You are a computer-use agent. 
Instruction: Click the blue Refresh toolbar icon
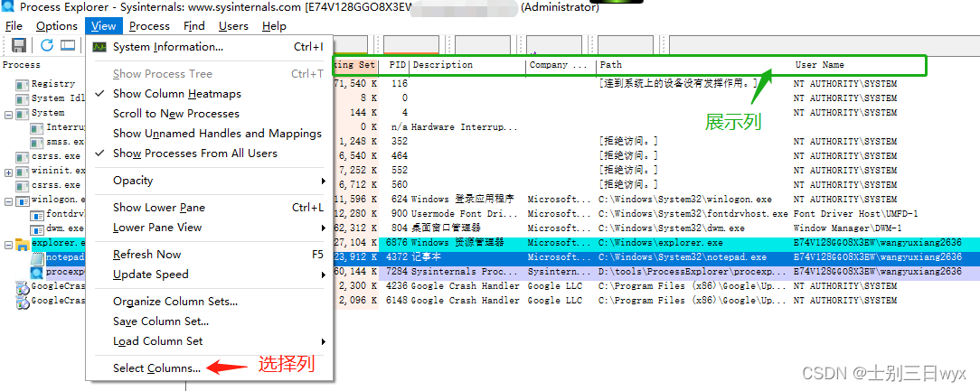[47, 45]
